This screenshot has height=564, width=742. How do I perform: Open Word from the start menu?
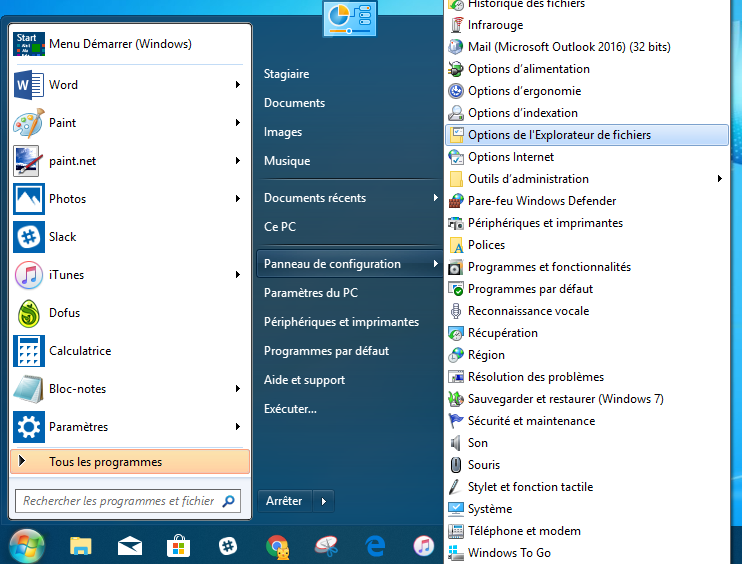click(x=128, y=85)
